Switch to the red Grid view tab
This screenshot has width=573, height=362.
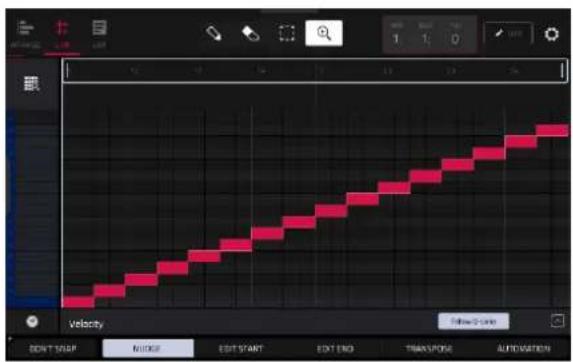coord(61,34)
